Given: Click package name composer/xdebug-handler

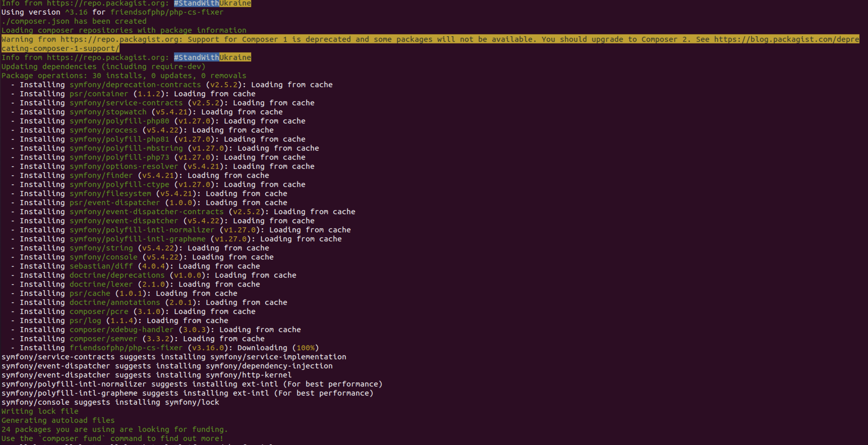Looking at the screenshot, I should click(x=121, y=330).
